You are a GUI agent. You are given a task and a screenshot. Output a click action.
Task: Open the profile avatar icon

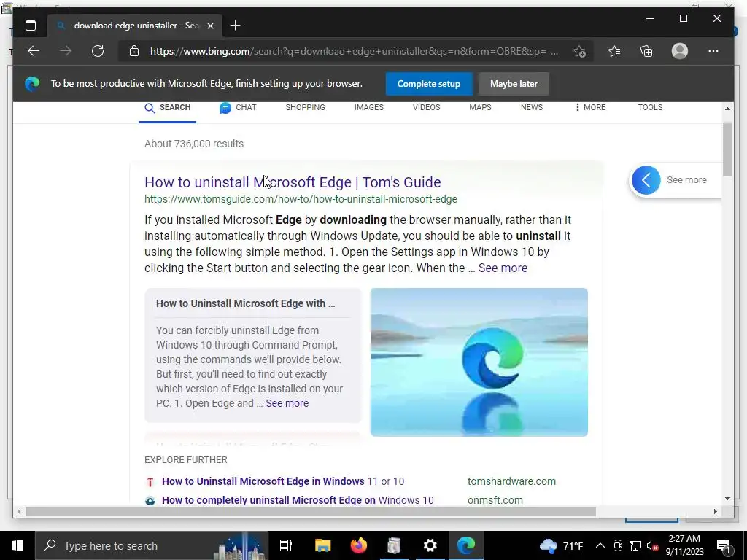click(680, 51)
